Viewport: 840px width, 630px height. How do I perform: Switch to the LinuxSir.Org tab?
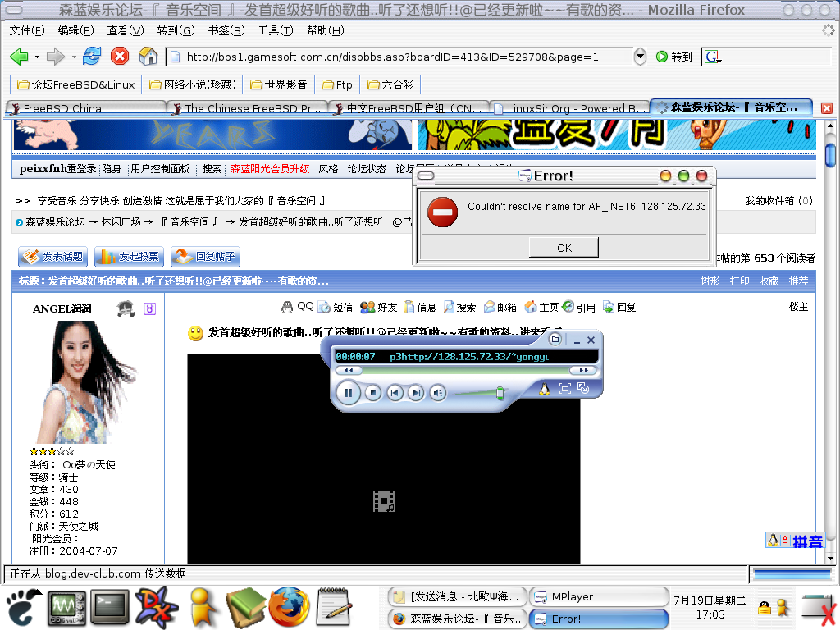tap(569, 108)
